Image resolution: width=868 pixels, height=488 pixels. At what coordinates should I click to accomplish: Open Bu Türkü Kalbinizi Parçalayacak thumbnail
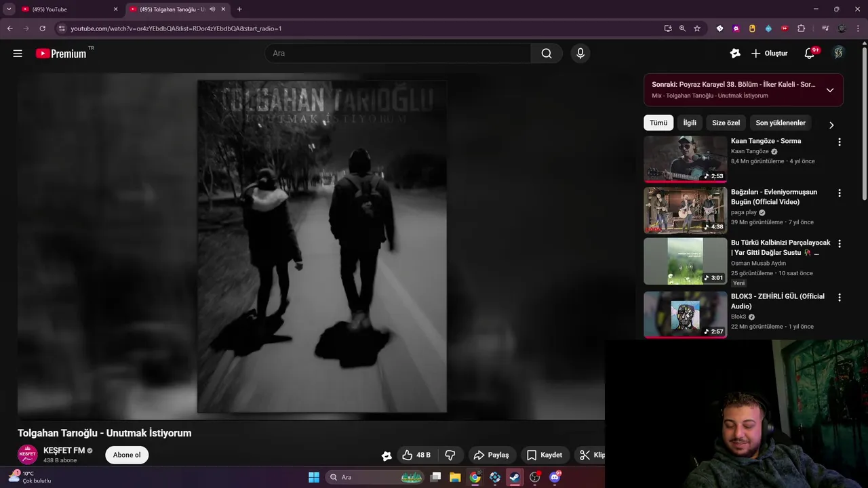(685, 261)
